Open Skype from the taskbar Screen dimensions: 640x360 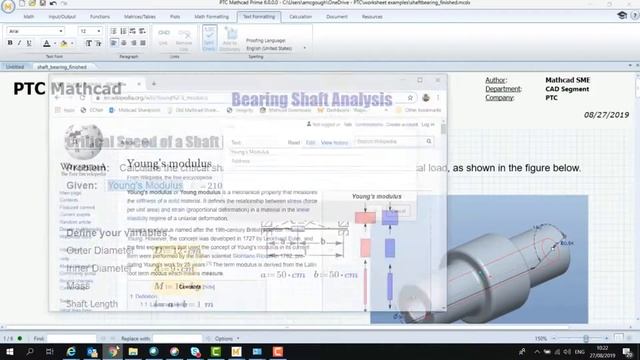click(x=195, y=352)
